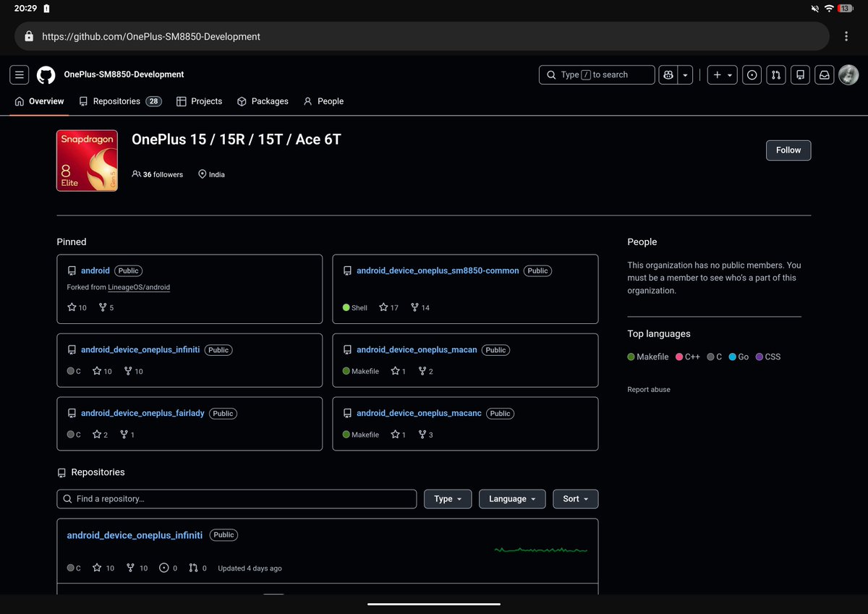Open the hamburger navigation menu

tap(20, 74)
